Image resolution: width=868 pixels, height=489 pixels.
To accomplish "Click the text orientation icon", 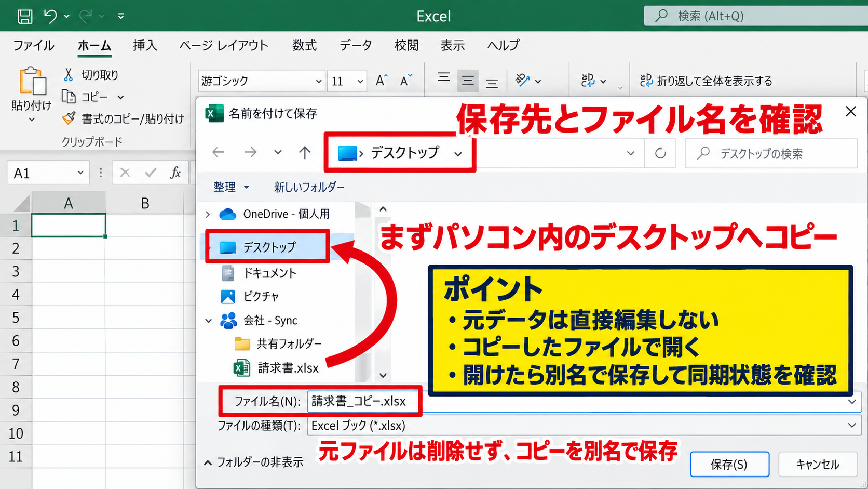I will click(522, 80).
